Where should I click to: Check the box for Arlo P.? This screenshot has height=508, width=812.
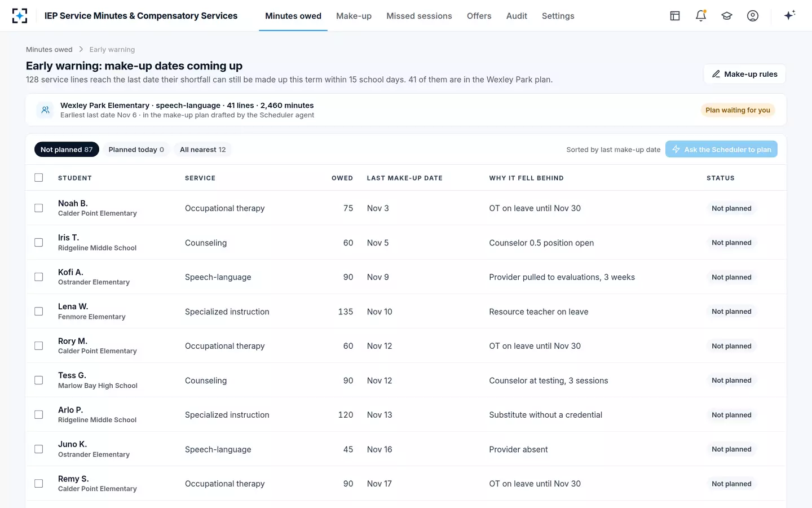pos(39,415)
